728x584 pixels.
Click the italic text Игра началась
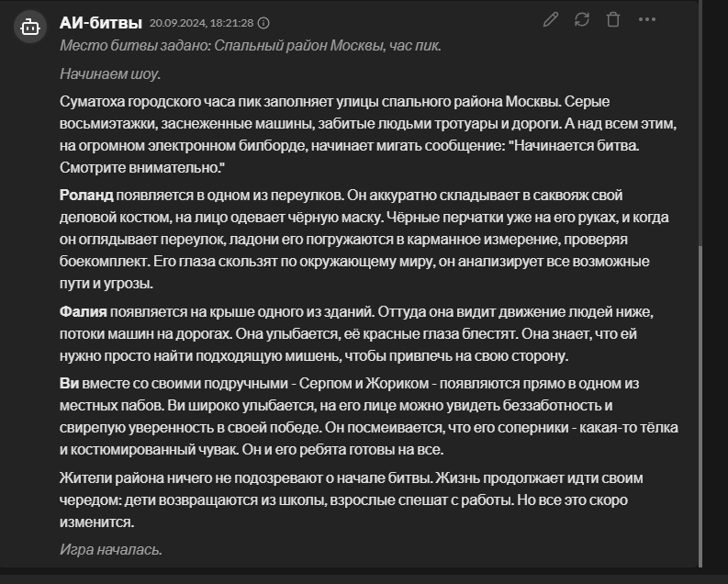click(x=111, y=550)
